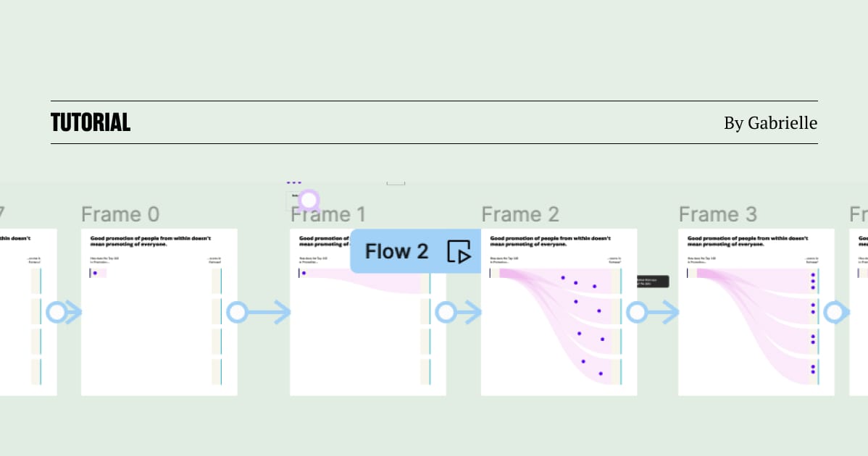This screenshot has width=868, height=456.
Task: Click connector node on Frame 3's right edge
Action: (834, 312)
